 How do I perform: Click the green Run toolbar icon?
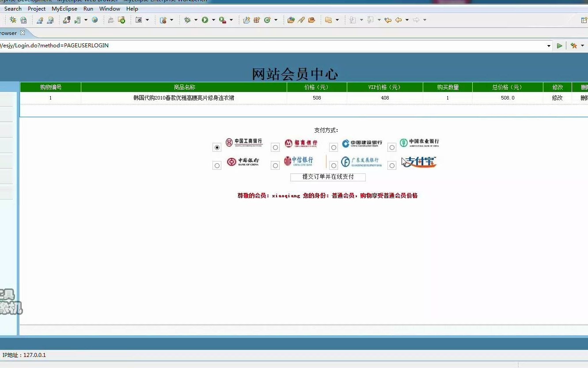205,20
